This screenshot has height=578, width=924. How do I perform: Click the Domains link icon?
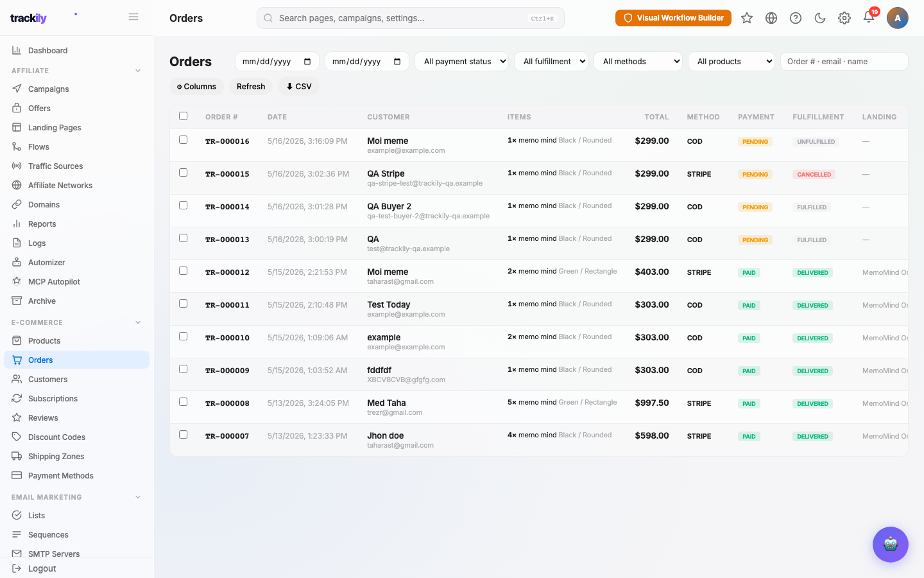17,204
